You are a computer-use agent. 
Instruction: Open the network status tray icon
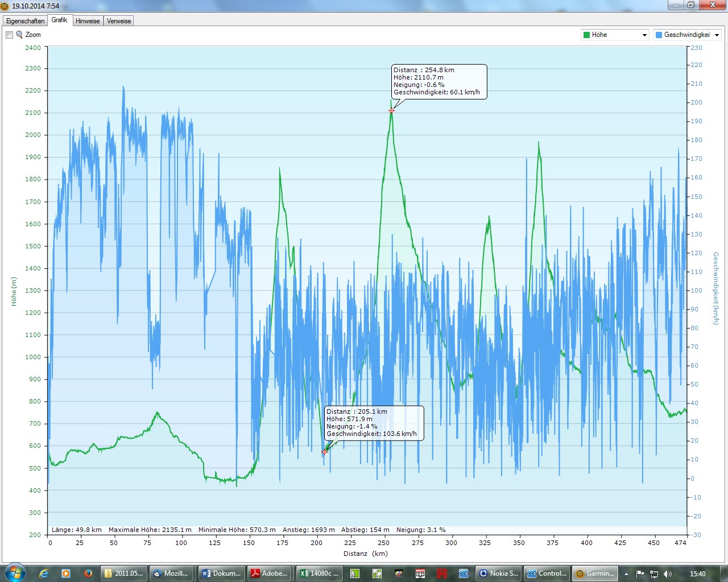[x=654, y=574]
